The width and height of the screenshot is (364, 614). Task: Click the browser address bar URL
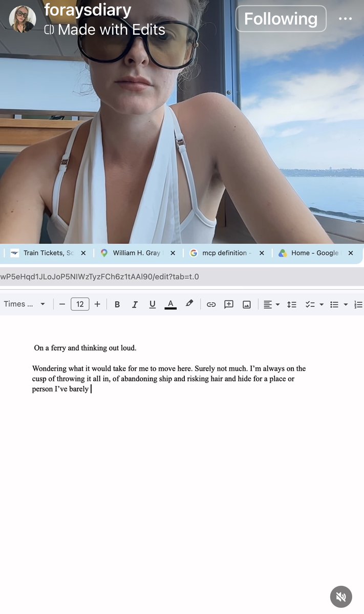click(x=99, y=277)
